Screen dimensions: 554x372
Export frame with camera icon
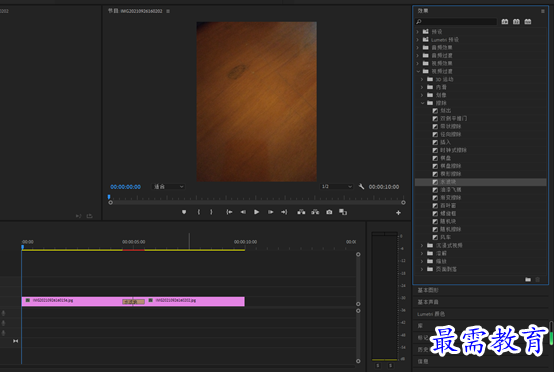click(329, 212)
